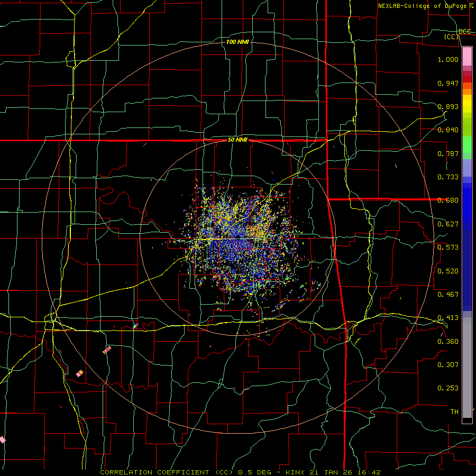Image resolution: width=476 pixels, height=476 pixels.
Task: Click the 50 NMI range ring label
Action: [x=237, y=140]
